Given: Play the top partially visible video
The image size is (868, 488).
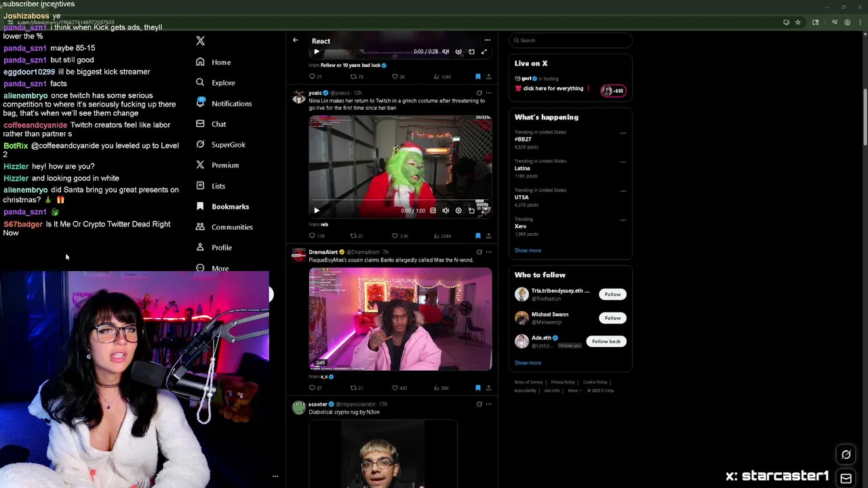Looking at the screenshot, I should pos(316,52).
